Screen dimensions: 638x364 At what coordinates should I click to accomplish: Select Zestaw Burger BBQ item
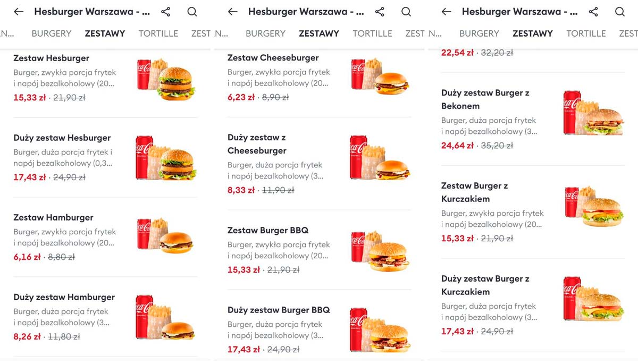319,250
